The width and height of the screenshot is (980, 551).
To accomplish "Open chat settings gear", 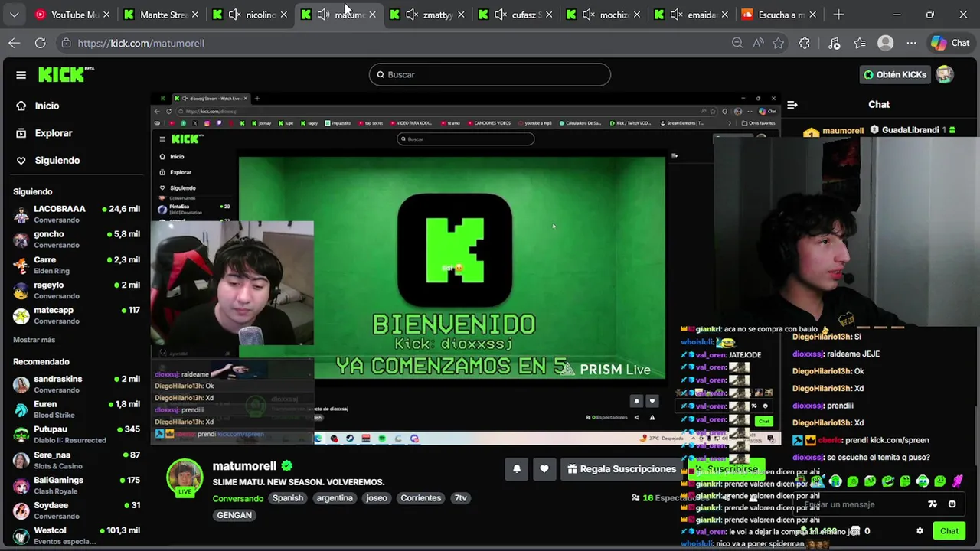I will 920,531.
